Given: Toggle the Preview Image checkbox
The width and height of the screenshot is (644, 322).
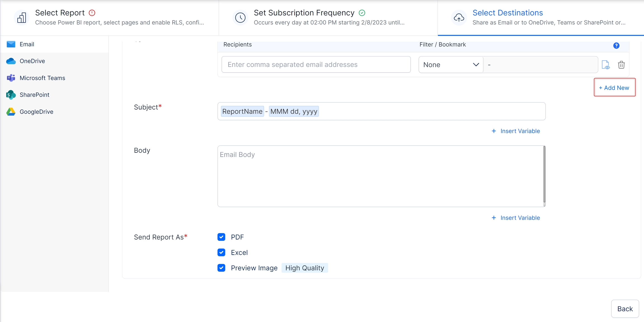Looking at the screenshot, I should [x=221, y=268].
